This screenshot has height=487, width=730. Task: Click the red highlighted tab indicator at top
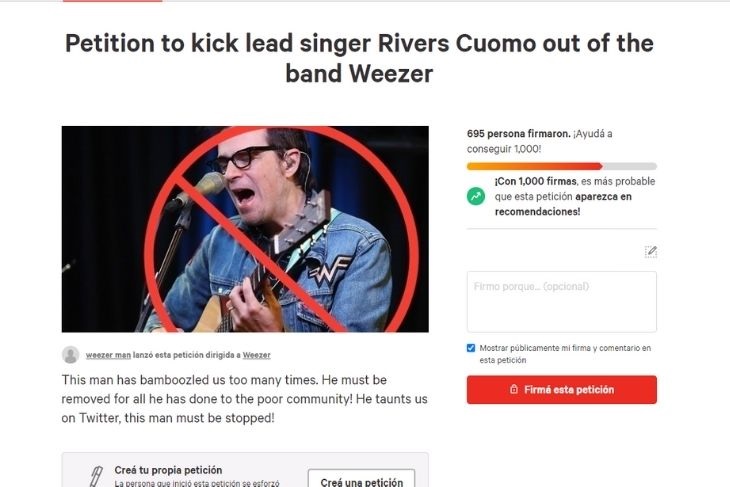click(112, 1)
